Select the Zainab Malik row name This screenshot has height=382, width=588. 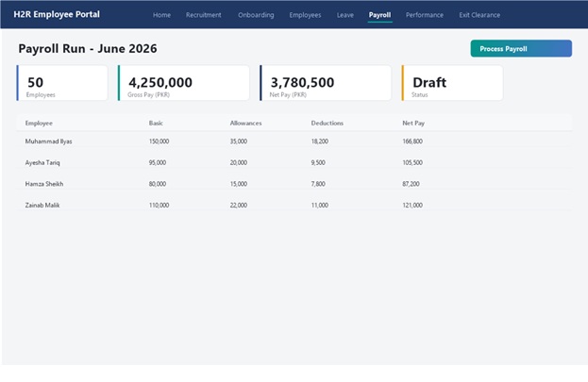pyautogui.click(x=42, y=206)
